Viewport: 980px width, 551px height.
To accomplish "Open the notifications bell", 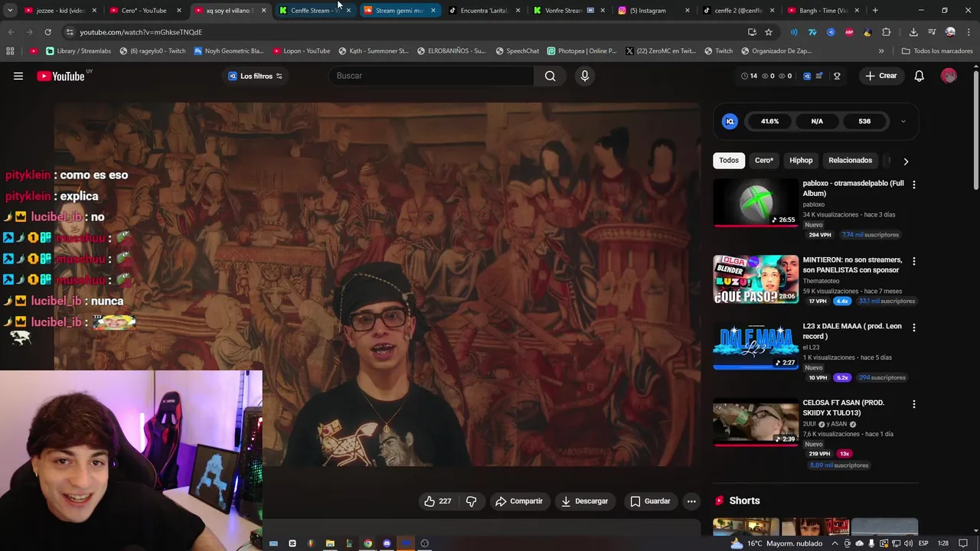I will tap(919, 76).
